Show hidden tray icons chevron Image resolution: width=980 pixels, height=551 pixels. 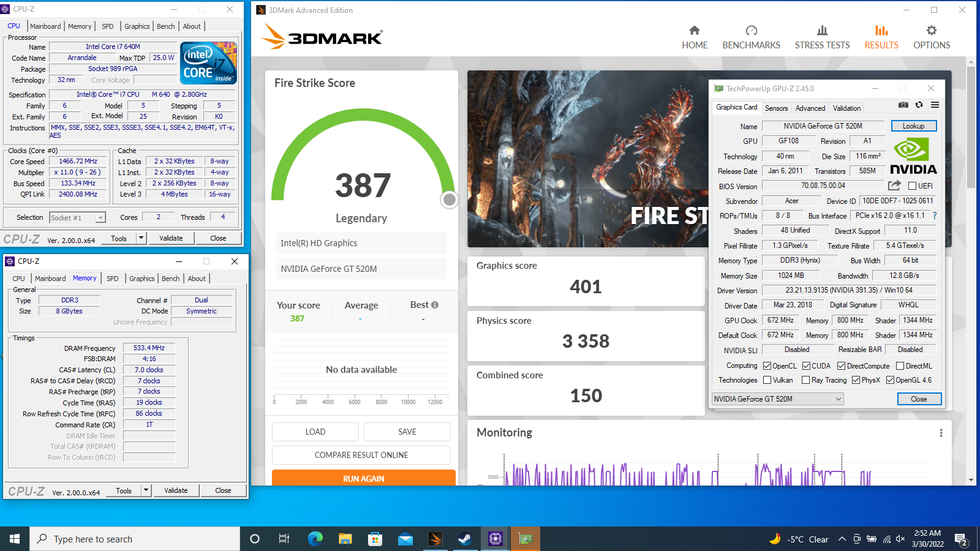(x=842, y=539)
